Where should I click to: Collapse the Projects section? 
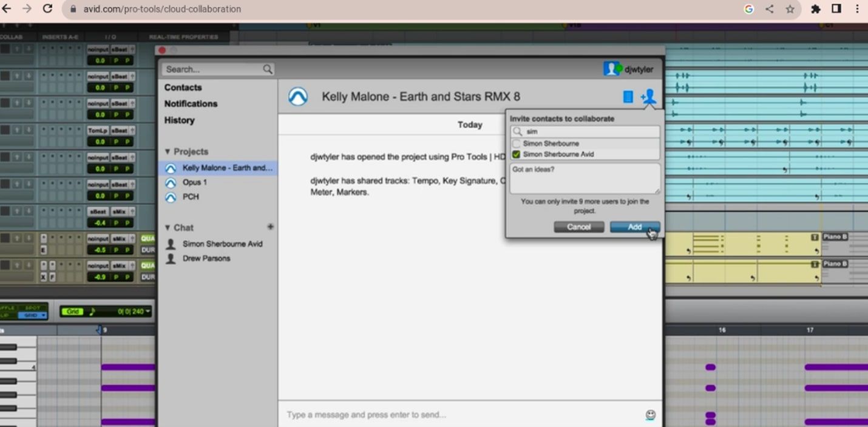point(167,151)
